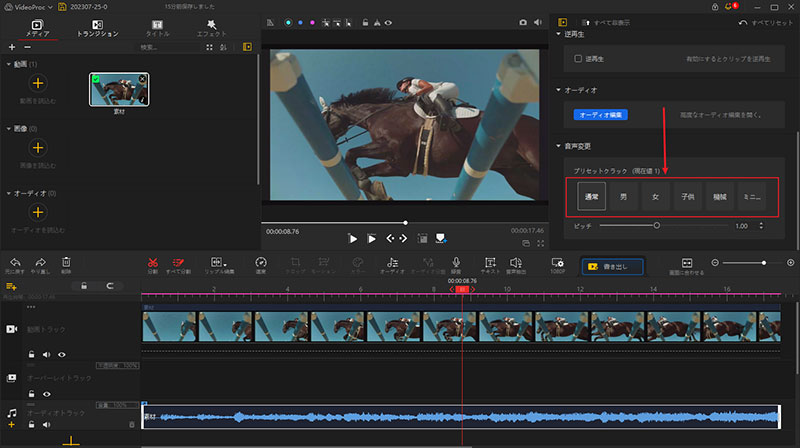Collapse the オーディオ section in the inspector

(x=558, y=90)
